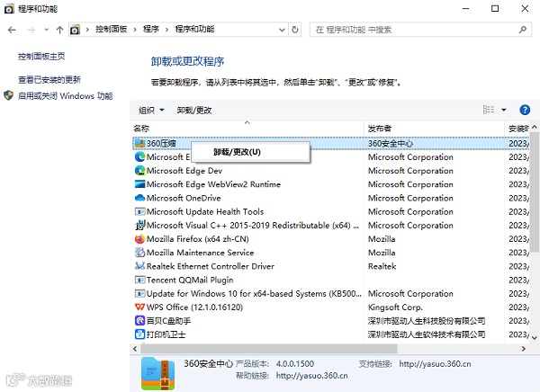This screenshot has width=540, height=392.
Task: Expand chevron after 程序 in breadcrumb
Action: point(167,30)
